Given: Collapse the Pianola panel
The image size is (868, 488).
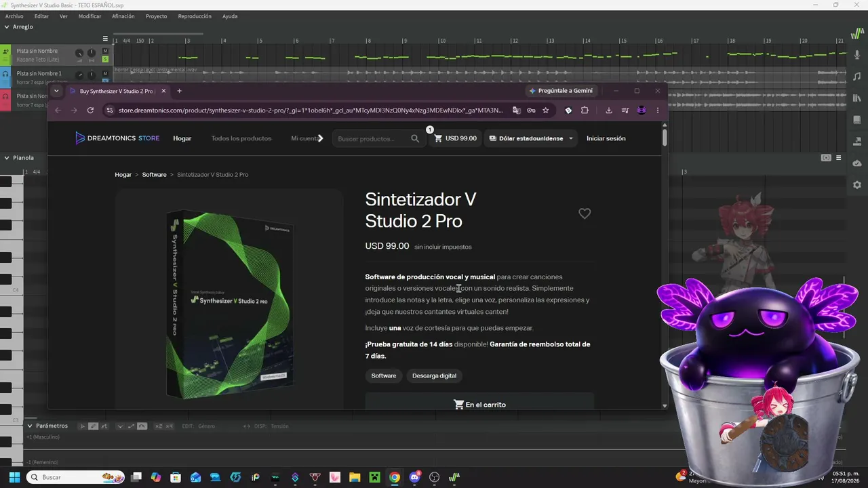Looking at the screenshot, I should [x=7, y=158].
